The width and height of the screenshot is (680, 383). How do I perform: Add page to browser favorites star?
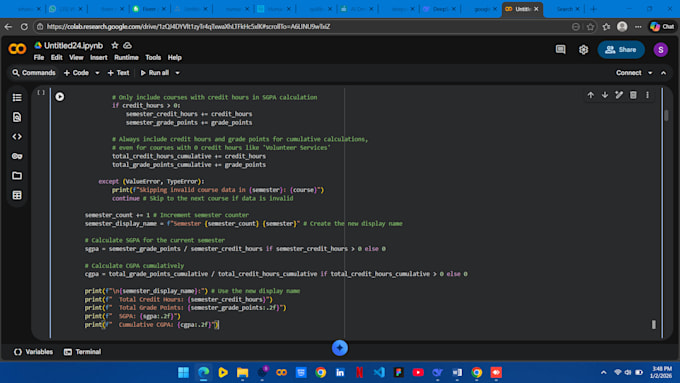point(590,26)
